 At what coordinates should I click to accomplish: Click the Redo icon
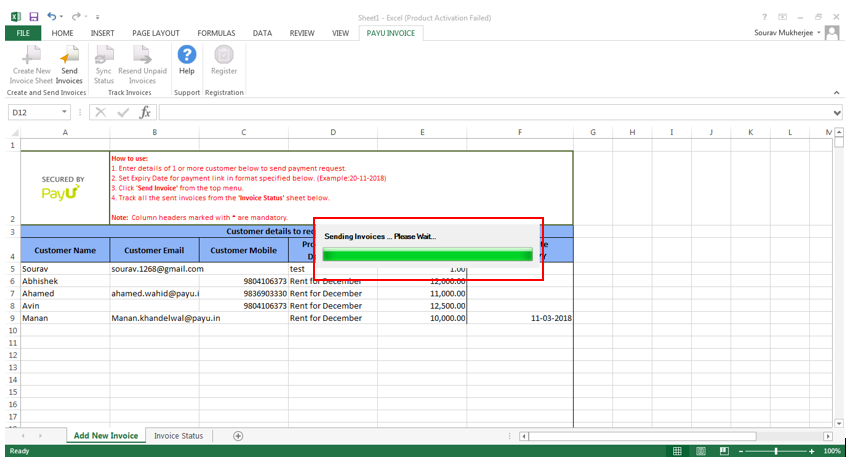click(x=77, y=17)
